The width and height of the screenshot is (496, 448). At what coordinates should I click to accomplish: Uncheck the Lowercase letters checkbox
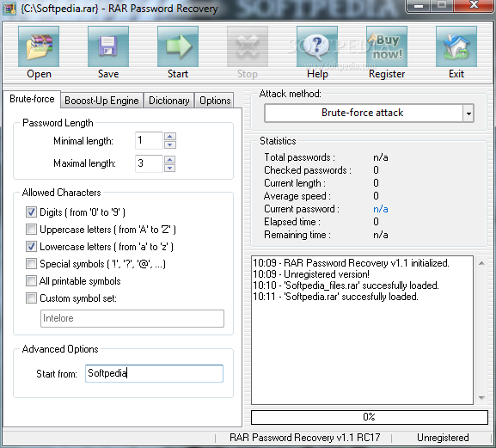coord(31,246)
